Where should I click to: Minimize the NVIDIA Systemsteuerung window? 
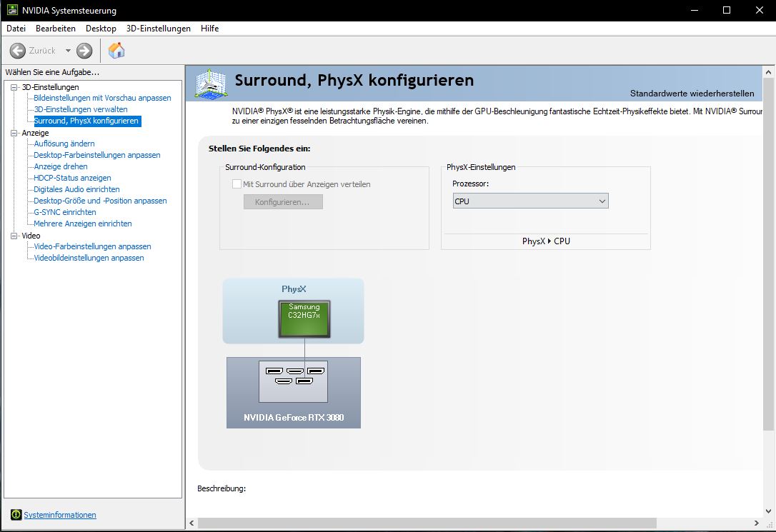pos(695,10)
